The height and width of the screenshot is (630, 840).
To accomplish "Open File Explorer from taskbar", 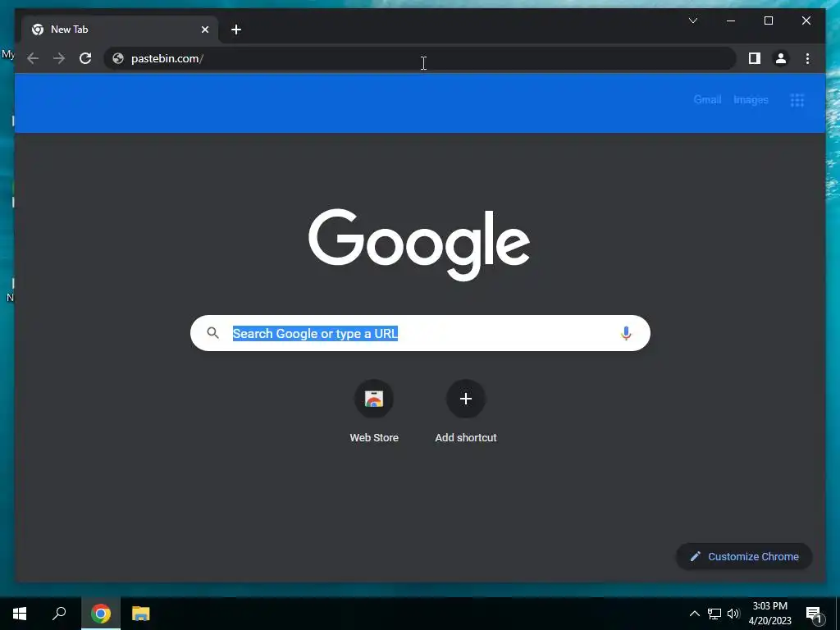I will (x=141, y=614).
